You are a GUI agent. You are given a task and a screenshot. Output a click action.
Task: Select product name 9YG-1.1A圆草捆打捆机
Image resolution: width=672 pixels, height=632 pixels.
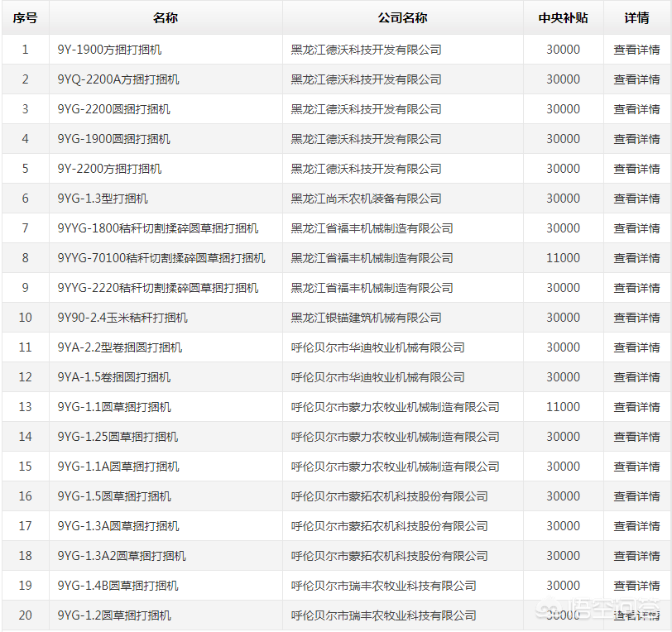[118, 467]
